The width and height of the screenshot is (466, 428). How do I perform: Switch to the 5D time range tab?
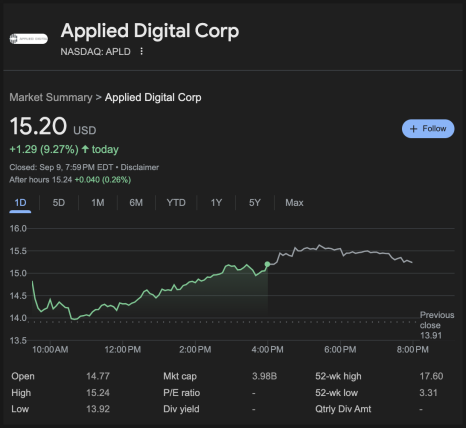pyautogui.click(x=59, y=203)
